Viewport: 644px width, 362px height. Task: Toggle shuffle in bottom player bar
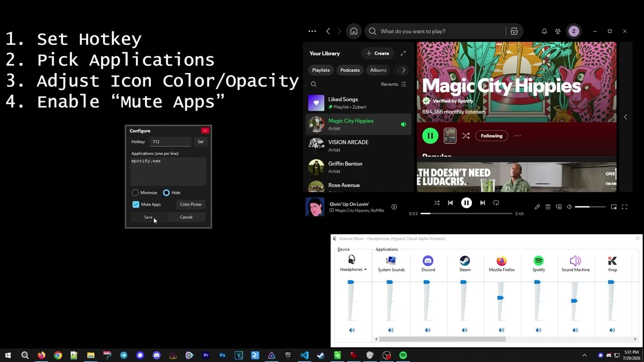click(437, 203)
